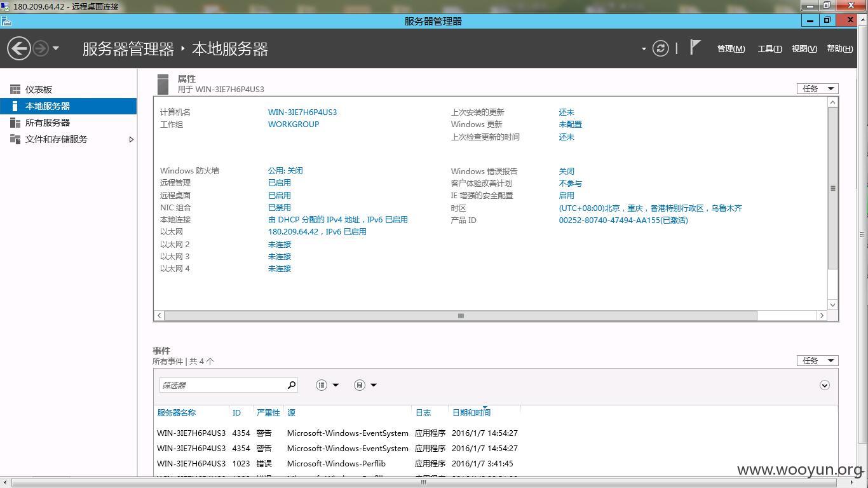This screenshot has height=488, width=868.
Task: Click firewall status 公用: 关闭
Action: tap(285, 170)
